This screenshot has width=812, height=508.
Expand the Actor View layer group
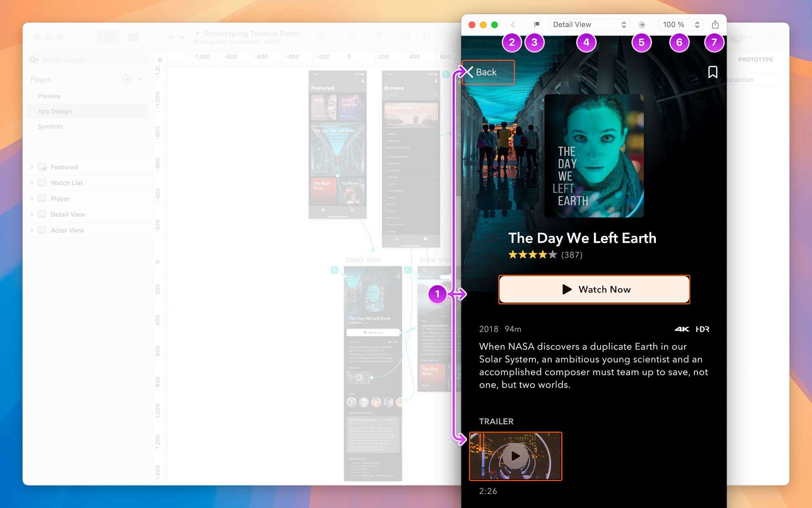point(32,230)
